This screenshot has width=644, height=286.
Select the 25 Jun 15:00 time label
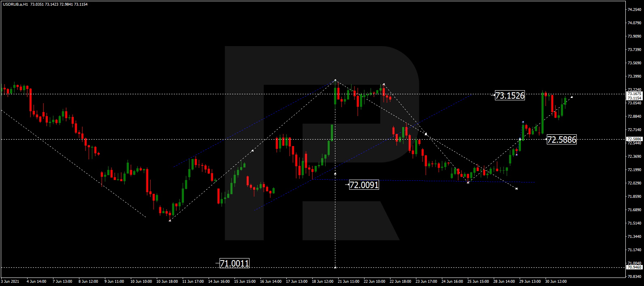click(x=478, y=282)
